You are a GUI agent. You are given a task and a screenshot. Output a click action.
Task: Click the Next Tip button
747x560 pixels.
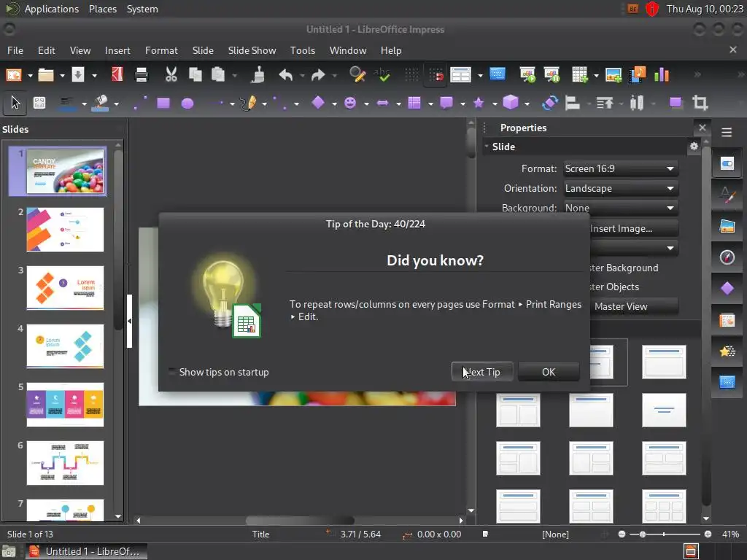(x=482, y=372)
